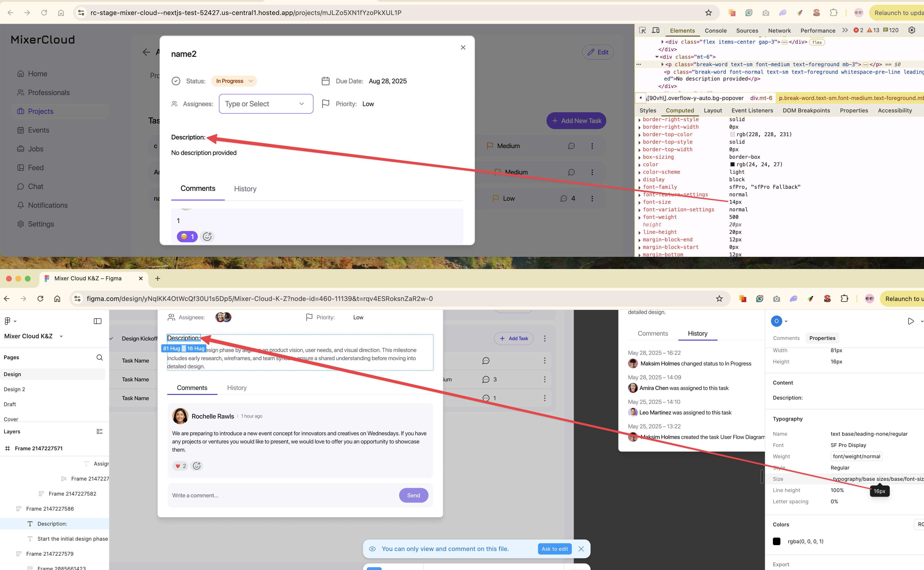Click the Figma present play icon

(910, 321)
